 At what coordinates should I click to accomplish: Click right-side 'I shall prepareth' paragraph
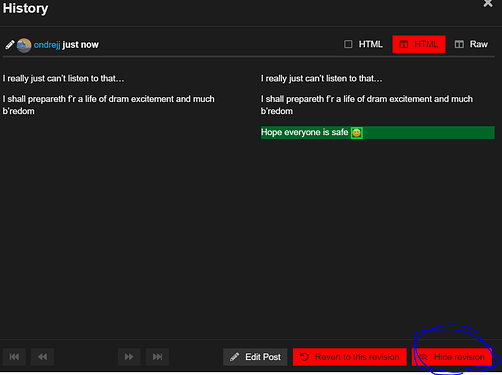[367, 105]
